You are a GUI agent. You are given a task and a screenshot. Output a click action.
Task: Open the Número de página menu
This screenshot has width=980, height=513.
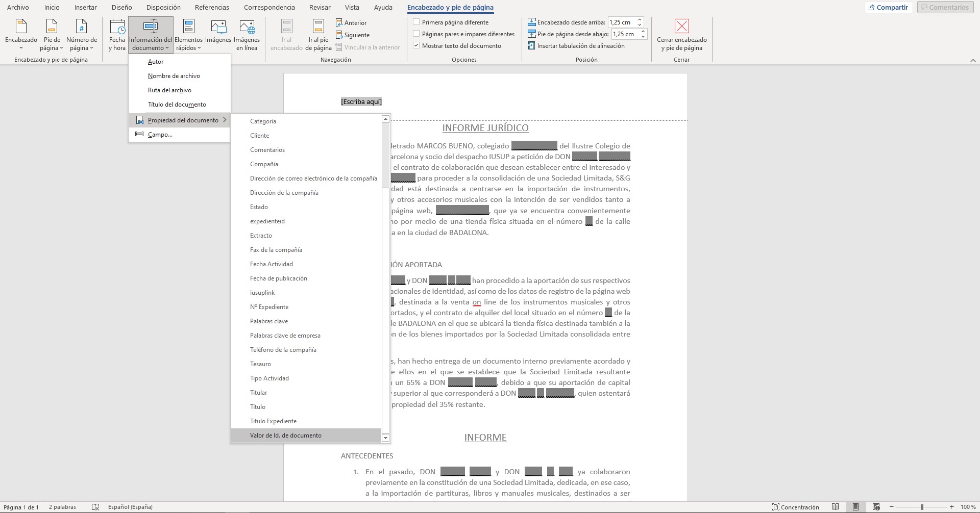(x=81, y=35)
